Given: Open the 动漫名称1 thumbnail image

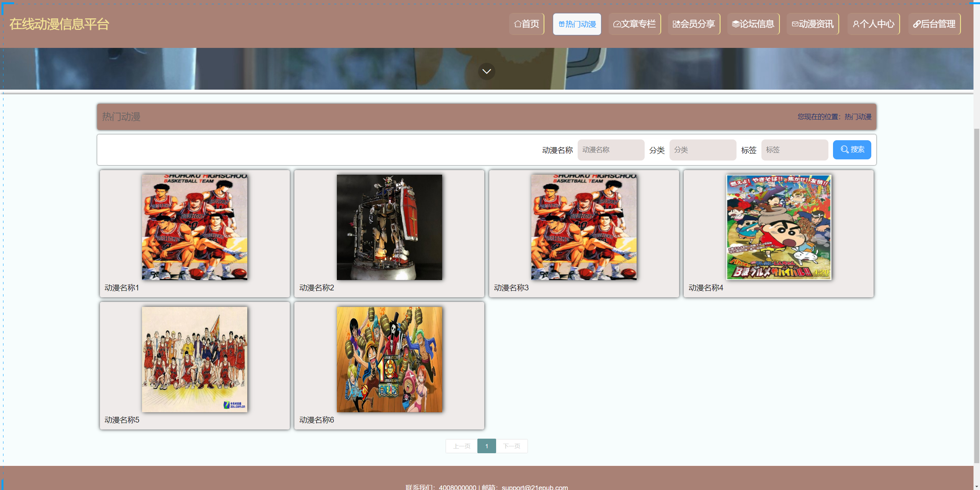Looking at the screenshot, I should click(x=194, y=227).
